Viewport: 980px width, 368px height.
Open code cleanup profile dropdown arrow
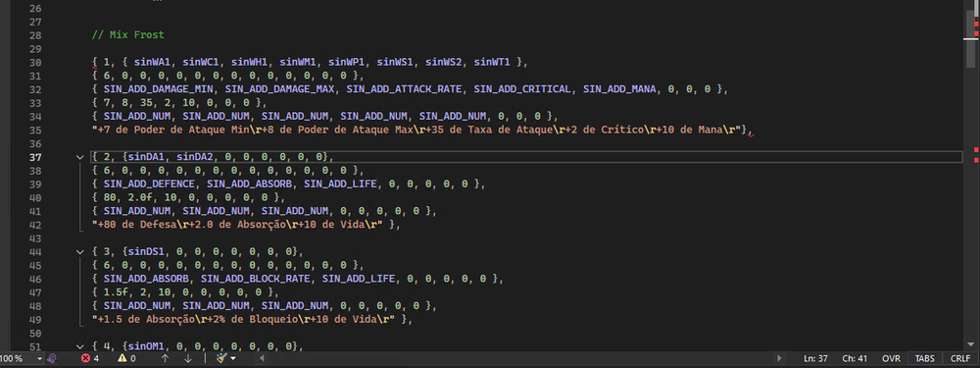pyautogui.click(x=233, y=358)
